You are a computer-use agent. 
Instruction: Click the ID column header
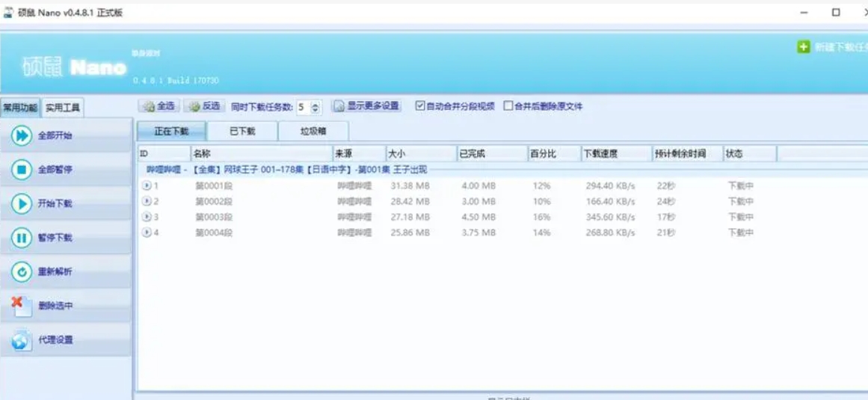click(x=164, y=154)
